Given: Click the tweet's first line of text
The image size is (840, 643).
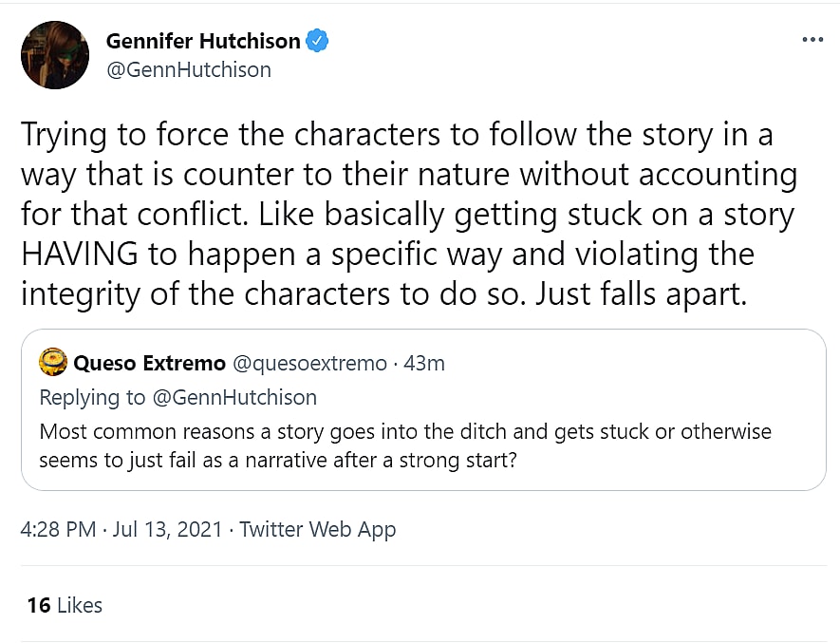Looking at the screenshot, I should 397,135.
